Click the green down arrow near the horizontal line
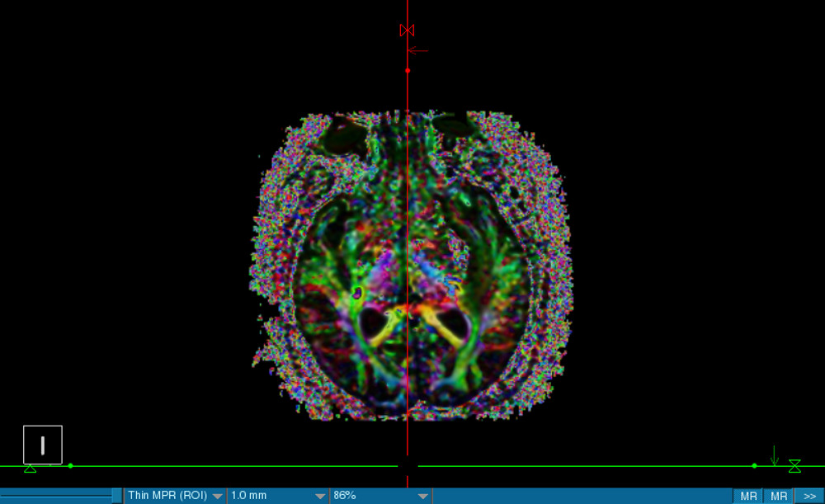The width and height of the screenshot is (825, 504). pyautogui.click(x=774, y=455)
